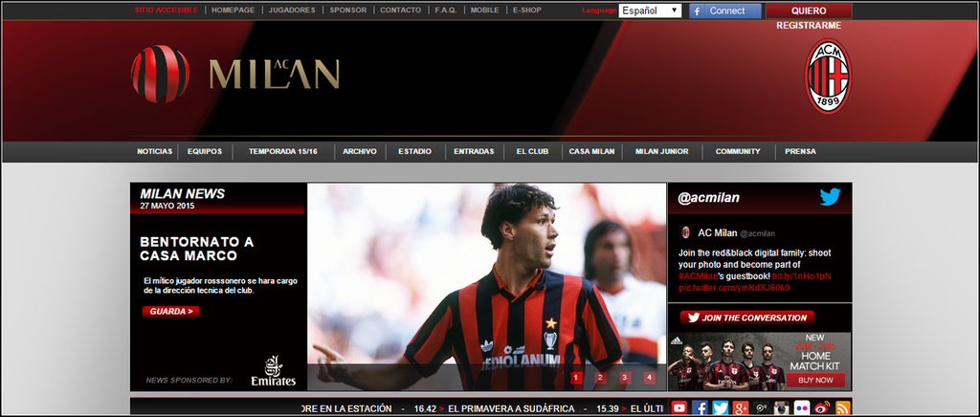980x417 pixels.
Task: Go to news slide 4
Action: point(650,378)
